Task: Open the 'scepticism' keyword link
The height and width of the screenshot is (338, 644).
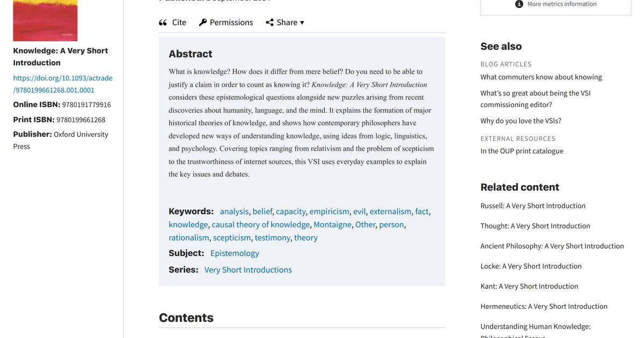Action: (232, 237)
